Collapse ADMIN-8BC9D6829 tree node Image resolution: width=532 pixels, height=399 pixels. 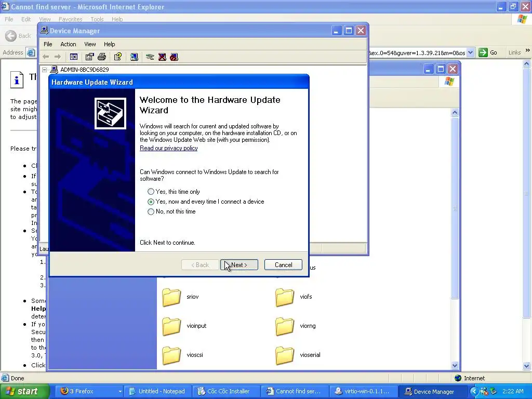tap(45, 70)
